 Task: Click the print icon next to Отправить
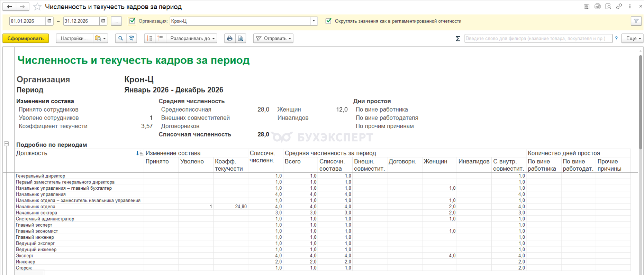coord(229,38)
